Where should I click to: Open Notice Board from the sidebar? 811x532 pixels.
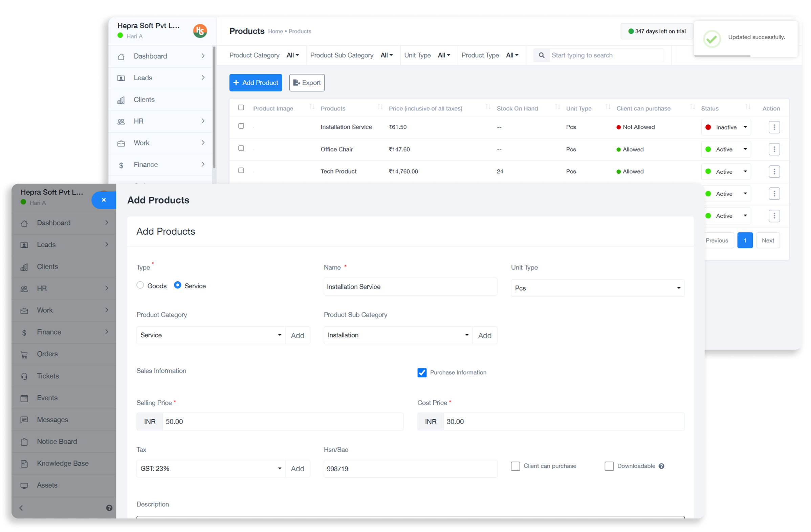point(57,441)
